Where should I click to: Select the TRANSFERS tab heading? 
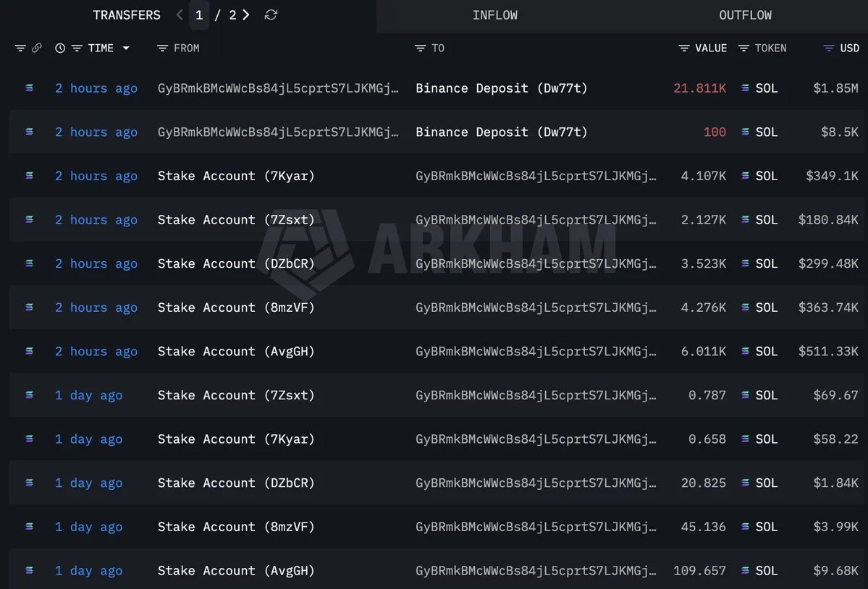(x=127, y=15)
